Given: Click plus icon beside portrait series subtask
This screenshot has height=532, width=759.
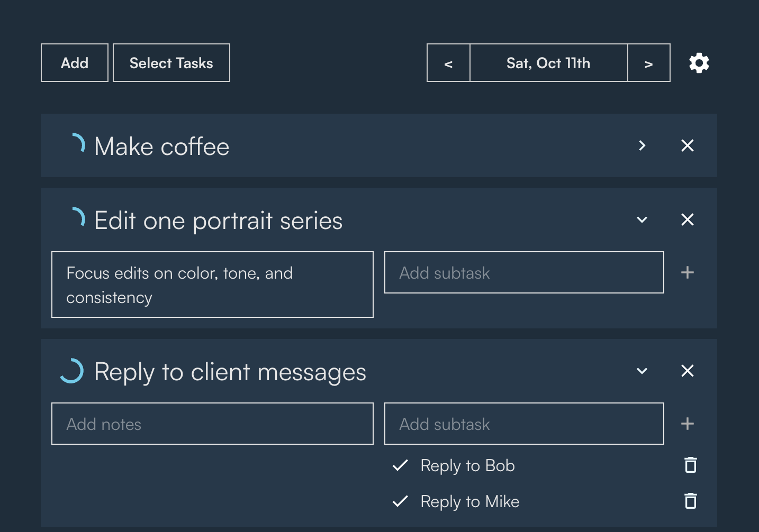Looking at the screenshot, I should pos(687,272).
